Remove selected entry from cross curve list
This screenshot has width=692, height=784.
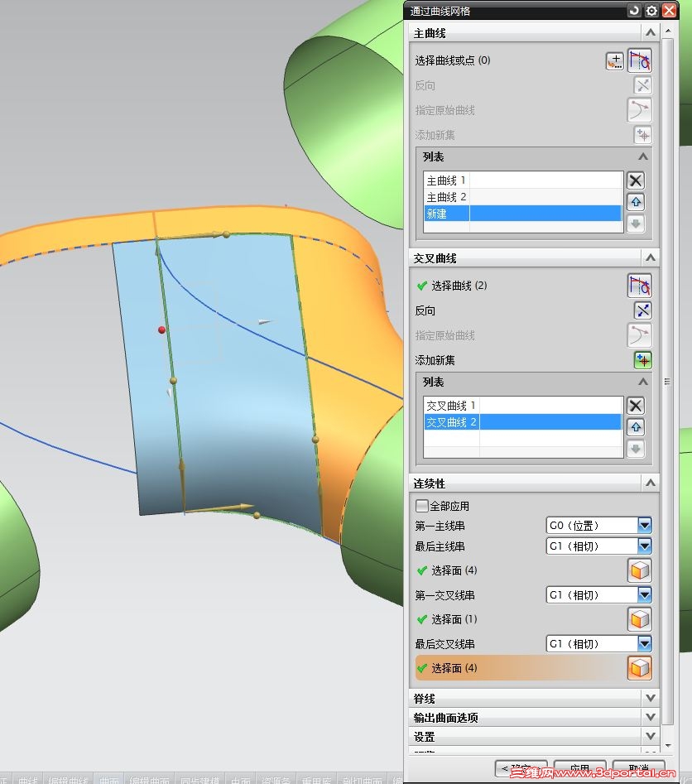tap(636, 406)
